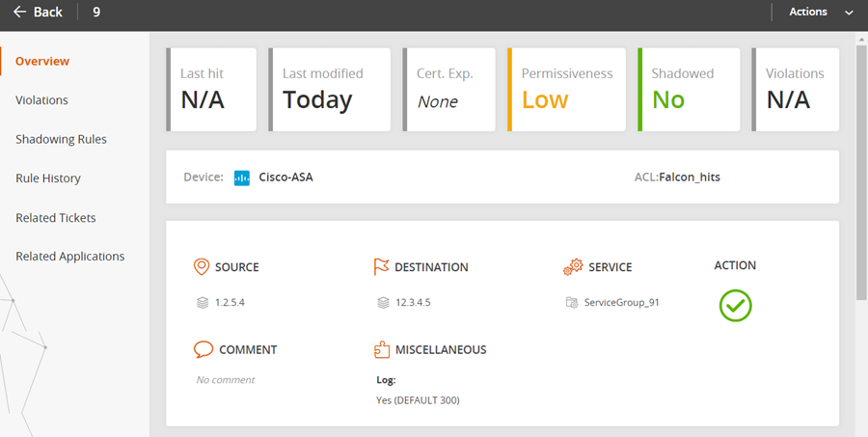
Task: Click the Source location pin icon
Action: pos(202,266)
